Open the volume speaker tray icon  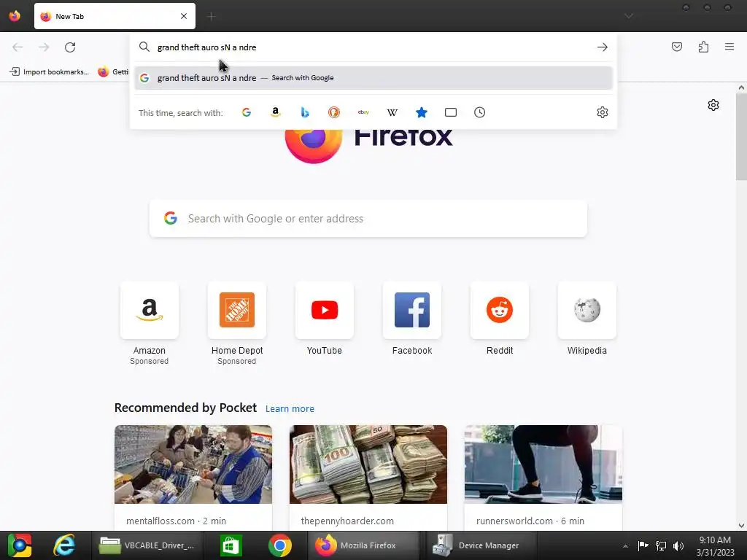pos(678,545)
